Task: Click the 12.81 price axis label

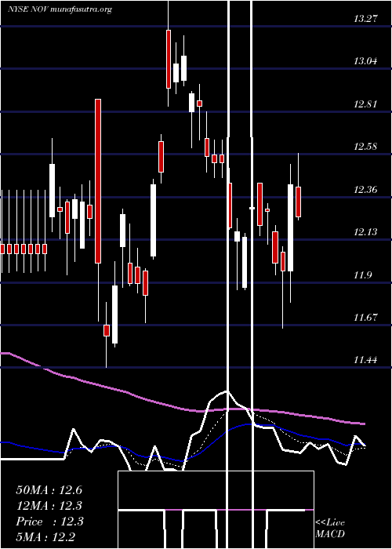Action: [x=366, y=104]
